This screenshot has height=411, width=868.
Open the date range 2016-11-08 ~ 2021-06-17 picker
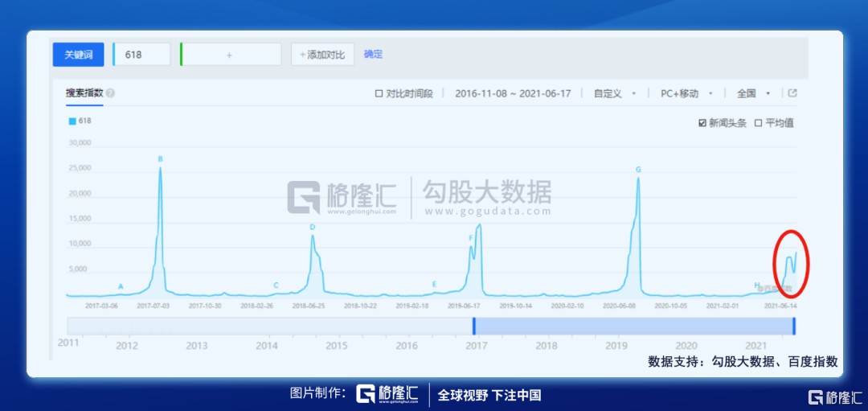click(x=513, y=93)
